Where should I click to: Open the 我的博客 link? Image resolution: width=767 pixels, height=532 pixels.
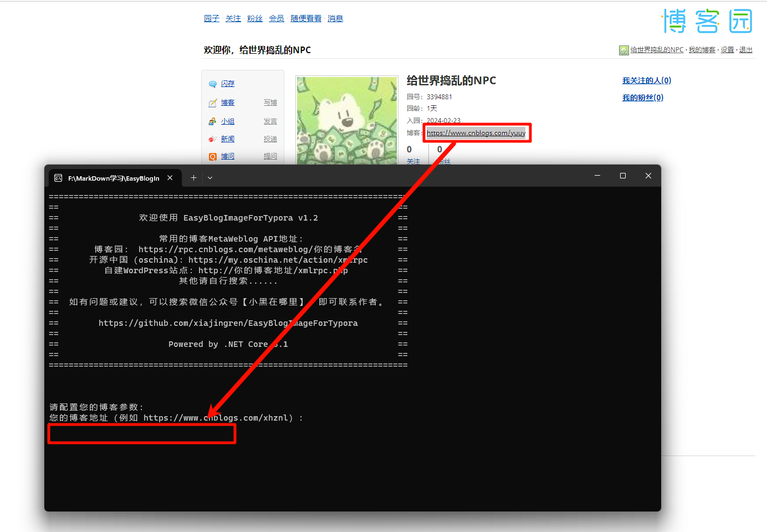pos(702,50)
